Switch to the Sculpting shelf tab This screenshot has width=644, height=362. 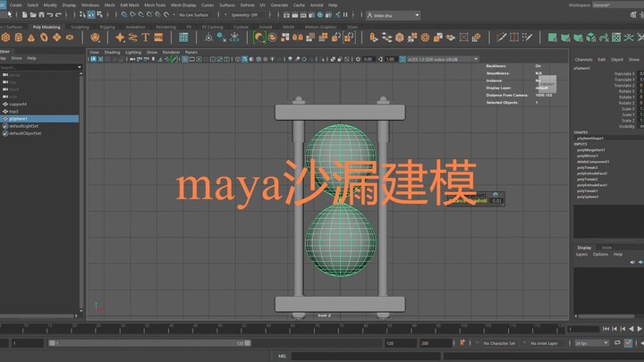[80, 27]
